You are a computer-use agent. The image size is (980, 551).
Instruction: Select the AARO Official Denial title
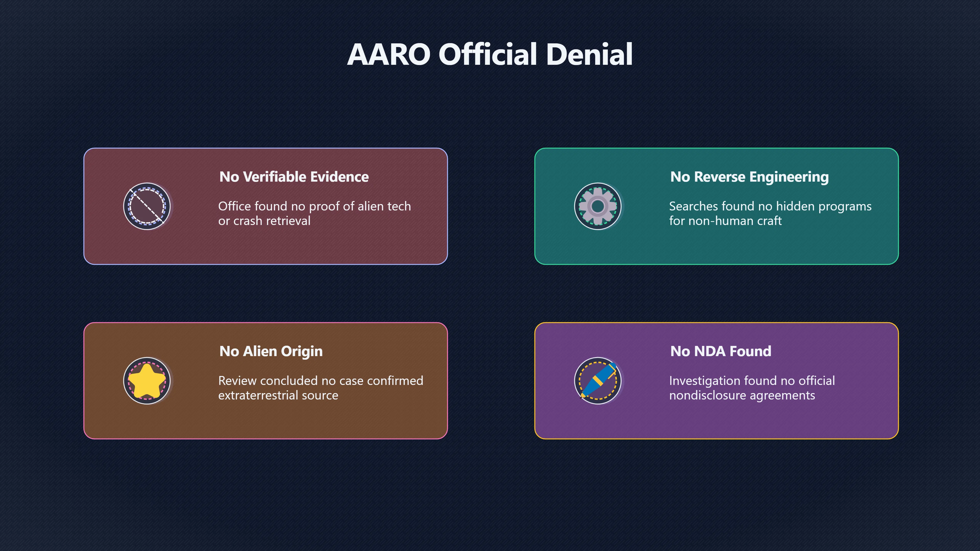[x=490, y=54]
